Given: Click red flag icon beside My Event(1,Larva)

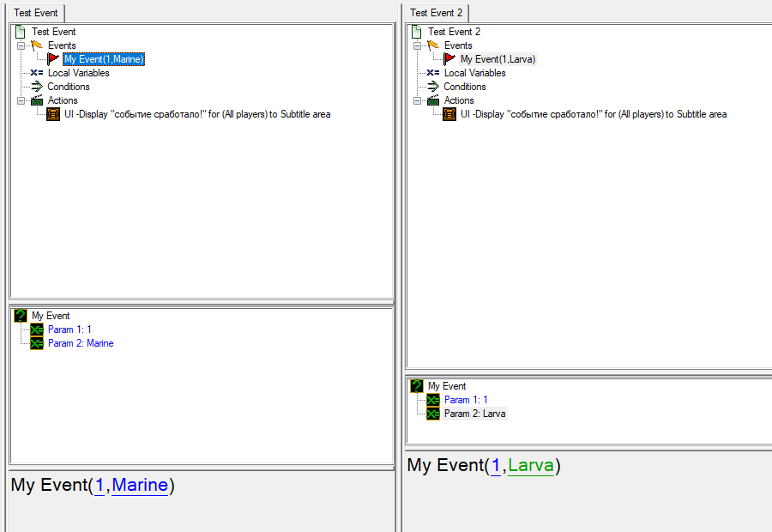Looking at the screenshot, I should pos(449,59).
